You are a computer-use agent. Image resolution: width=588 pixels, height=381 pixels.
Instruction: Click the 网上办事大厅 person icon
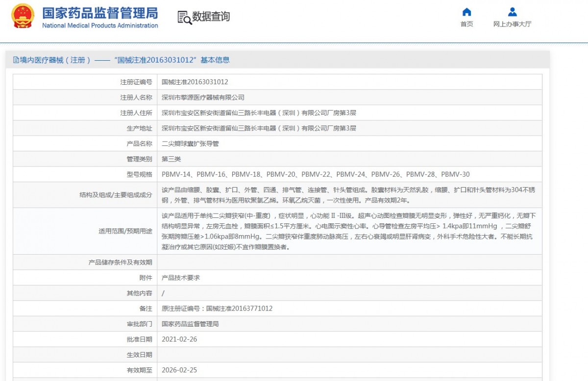click(x=512, y=12)
